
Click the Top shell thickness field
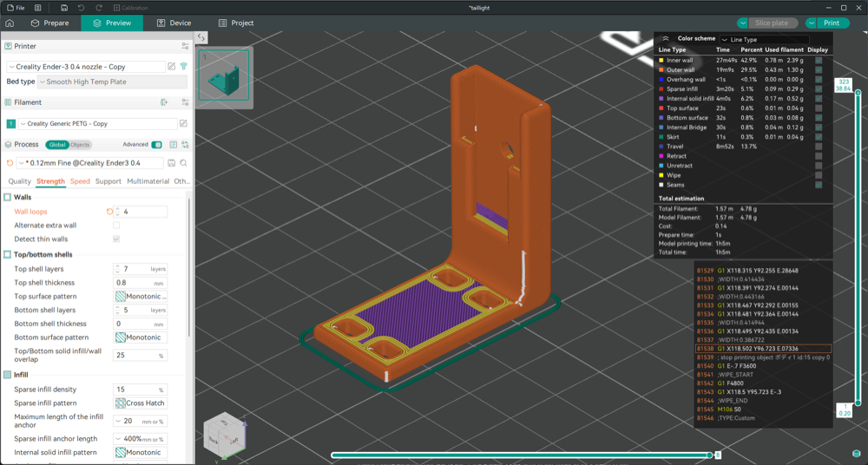pos(140,282)
